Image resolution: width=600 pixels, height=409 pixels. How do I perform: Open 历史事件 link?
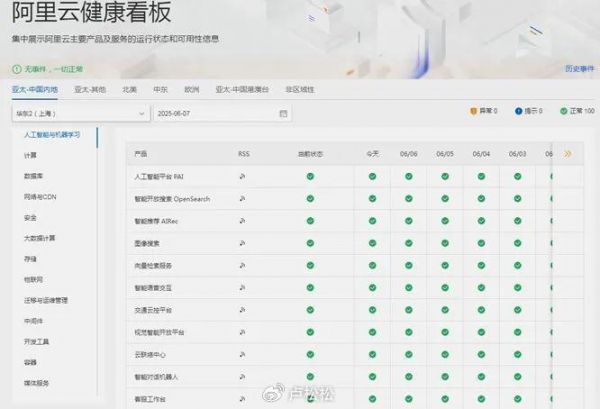578,69
